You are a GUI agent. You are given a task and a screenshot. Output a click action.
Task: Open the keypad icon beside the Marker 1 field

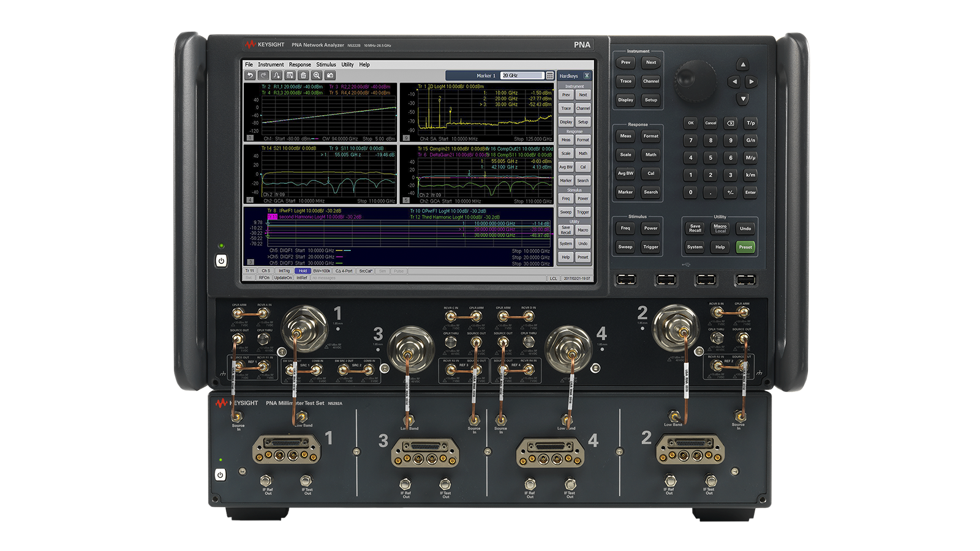[x=550, y=75]
